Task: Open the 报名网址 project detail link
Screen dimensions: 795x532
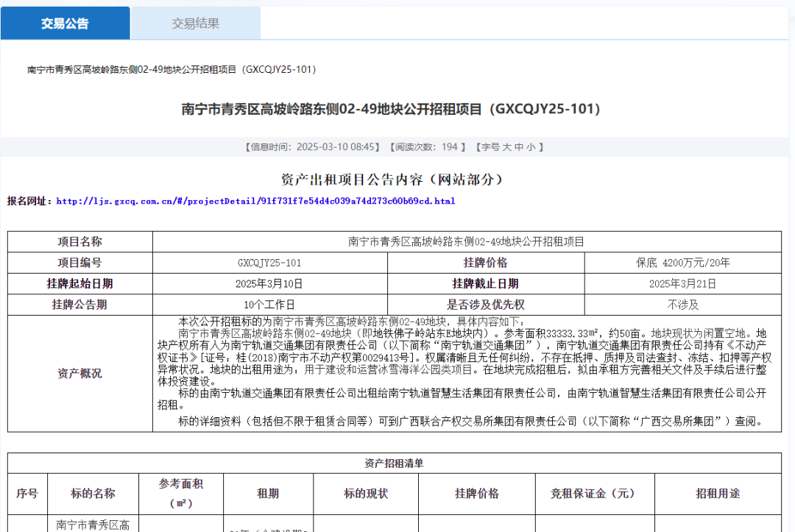Action: pyautogui.click(x=255, y=201)
